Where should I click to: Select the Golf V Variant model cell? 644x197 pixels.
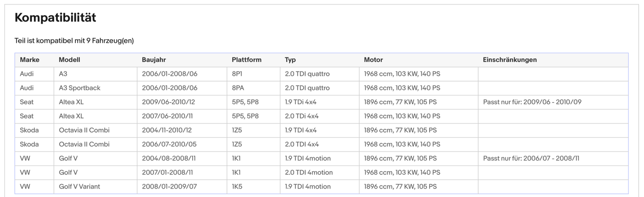click(x=79, y=186)
